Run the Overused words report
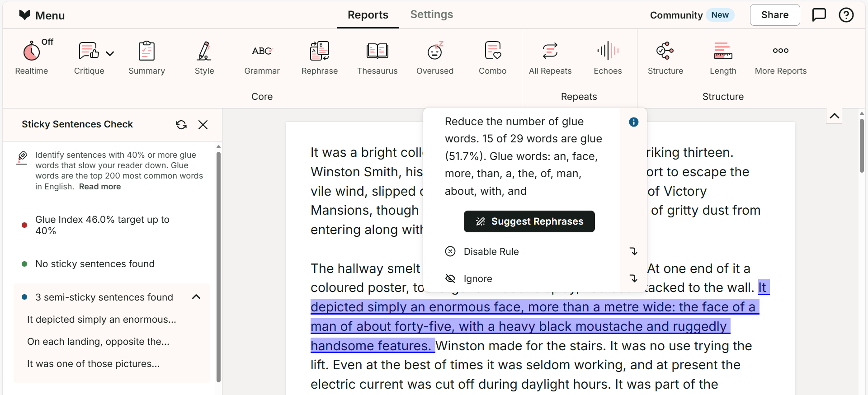868x395 pixels. point(435,57)
